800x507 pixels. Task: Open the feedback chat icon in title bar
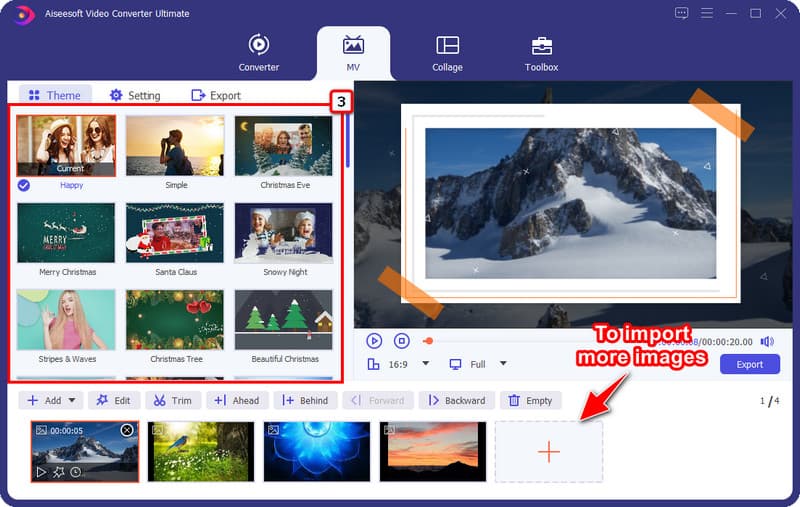682,13
